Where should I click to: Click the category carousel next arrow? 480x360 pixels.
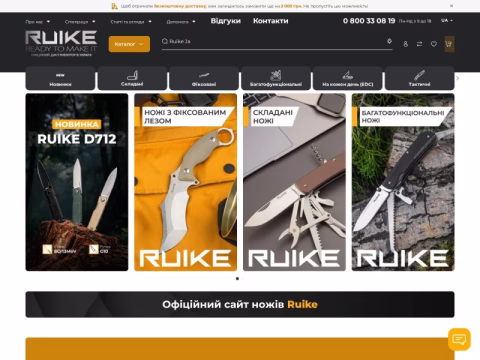[458, 78]
